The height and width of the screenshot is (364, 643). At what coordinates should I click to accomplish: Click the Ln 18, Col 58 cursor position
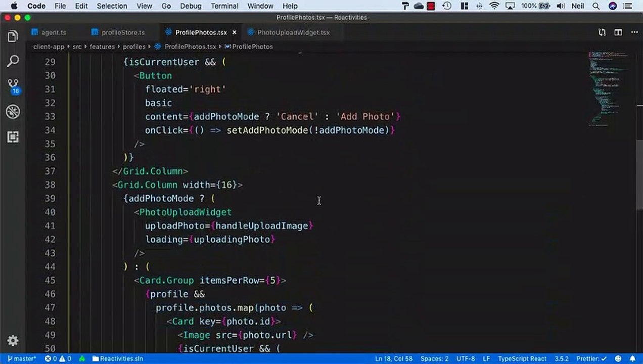(x=394, y=358)
